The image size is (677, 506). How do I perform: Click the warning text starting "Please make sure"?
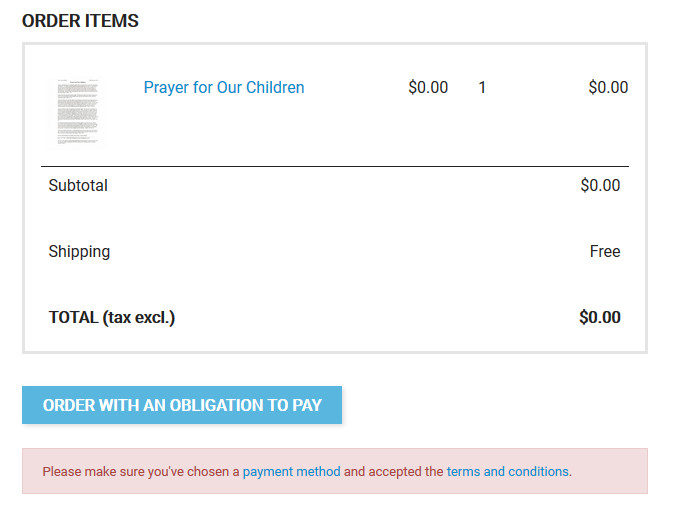click(x=140, y=471)
